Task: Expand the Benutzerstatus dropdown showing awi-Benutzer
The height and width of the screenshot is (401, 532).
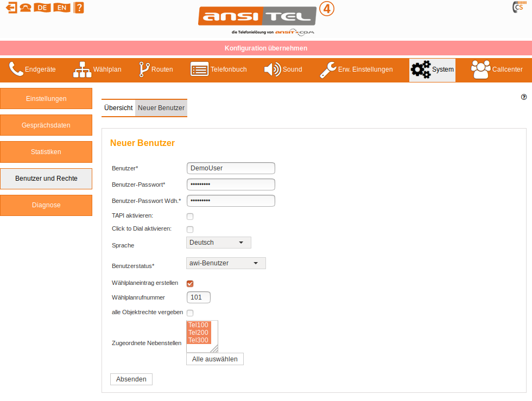Action: 225,263
